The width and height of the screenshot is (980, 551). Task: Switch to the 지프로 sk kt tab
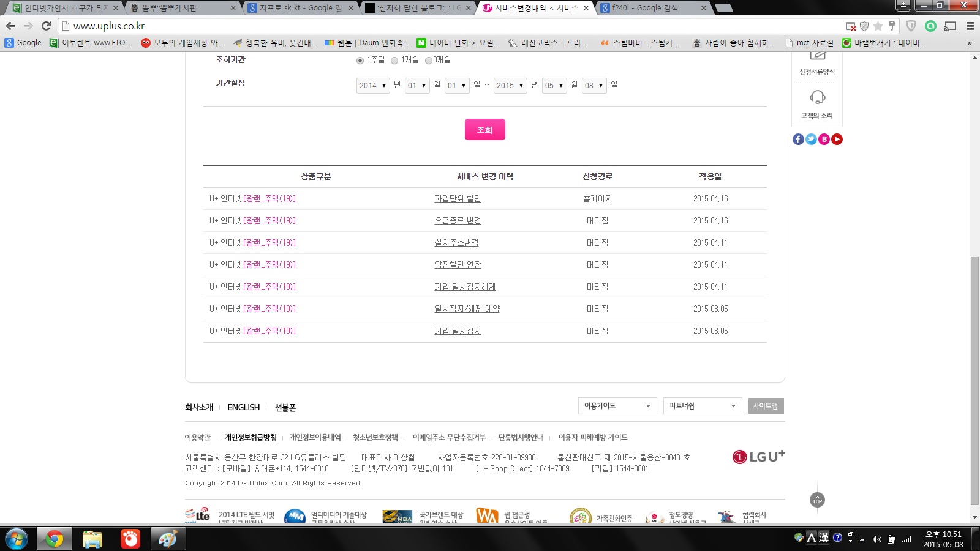[x=297, y=8]
